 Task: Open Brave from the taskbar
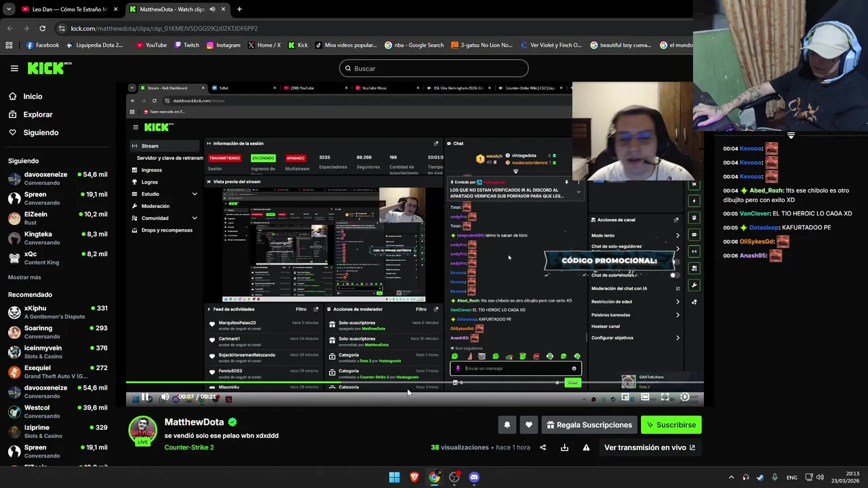[414, 477]
